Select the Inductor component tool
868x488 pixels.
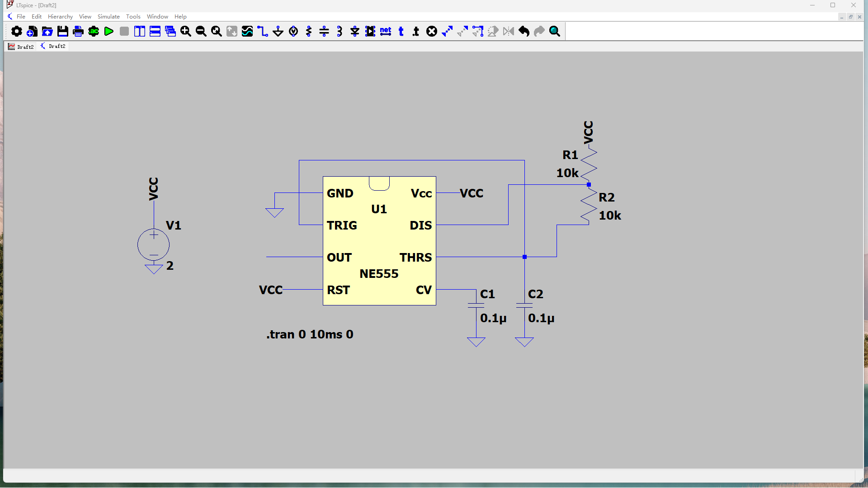pyautogui.click(x=340, y=31)
